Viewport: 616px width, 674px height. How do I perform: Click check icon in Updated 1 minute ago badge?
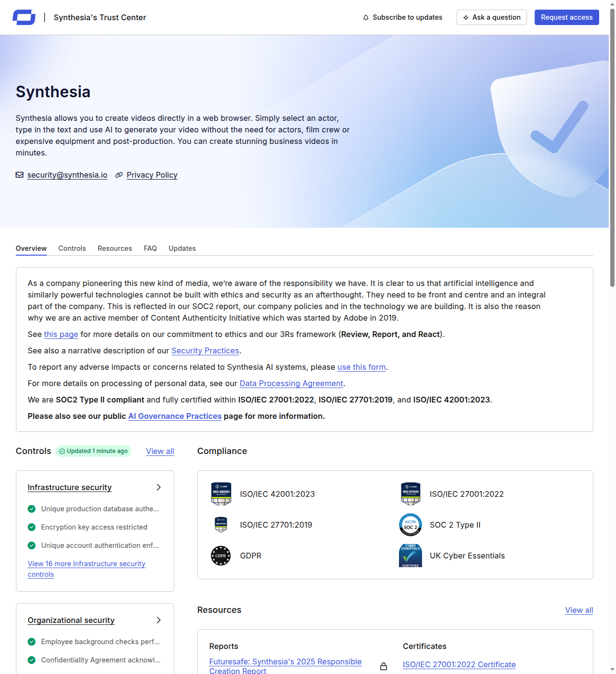(x=62, y=451)
